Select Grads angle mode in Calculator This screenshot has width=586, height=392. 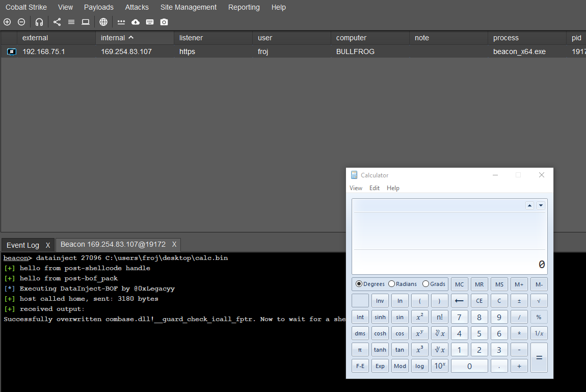pyautogui.click(x=434, y=284)
